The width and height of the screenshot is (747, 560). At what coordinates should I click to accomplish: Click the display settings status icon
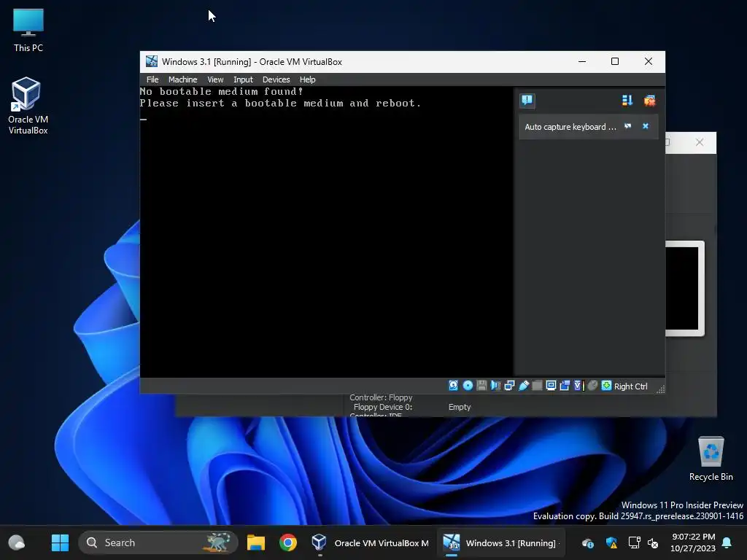(x=551, y=386)
